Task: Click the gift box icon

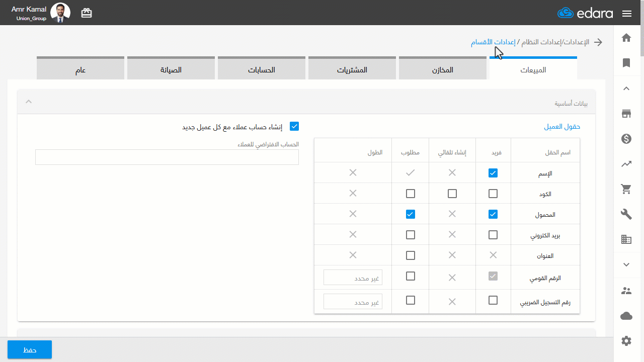Action: (87, 13)
